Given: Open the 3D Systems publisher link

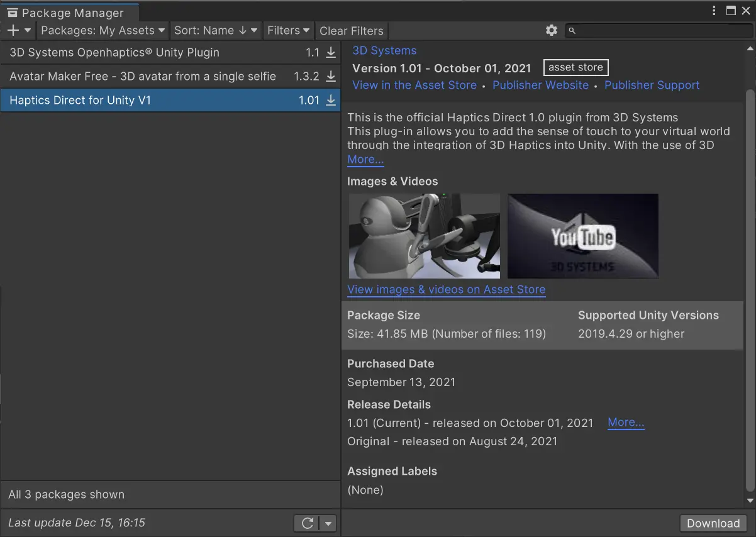Looking at the screenshot, I should pyautogui.click(x=384, y=51).
